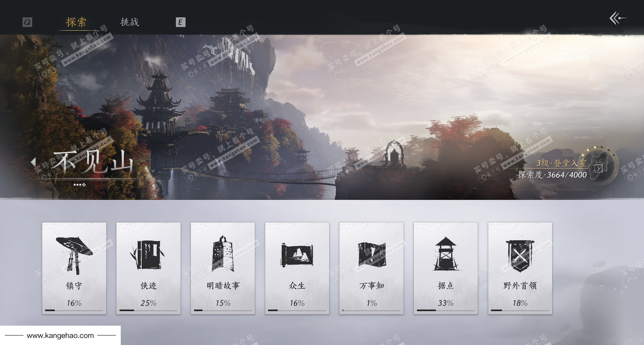
Task: Click the region page indicator dots
Action: (80, 185)
